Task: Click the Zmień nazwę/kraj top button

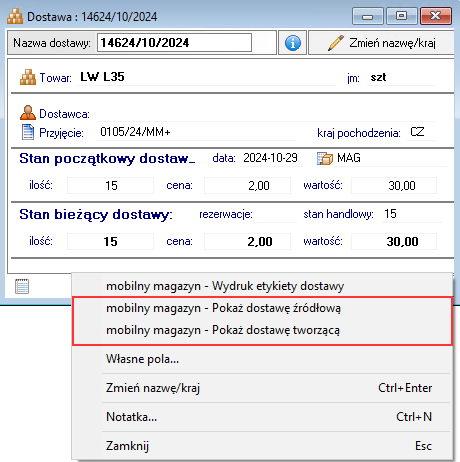Action: point(381,43)
